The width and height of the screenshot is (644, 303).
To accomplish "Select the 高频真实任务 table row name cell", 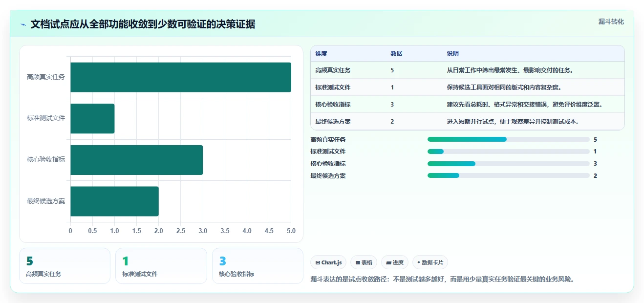I will [x=333, y=70].
